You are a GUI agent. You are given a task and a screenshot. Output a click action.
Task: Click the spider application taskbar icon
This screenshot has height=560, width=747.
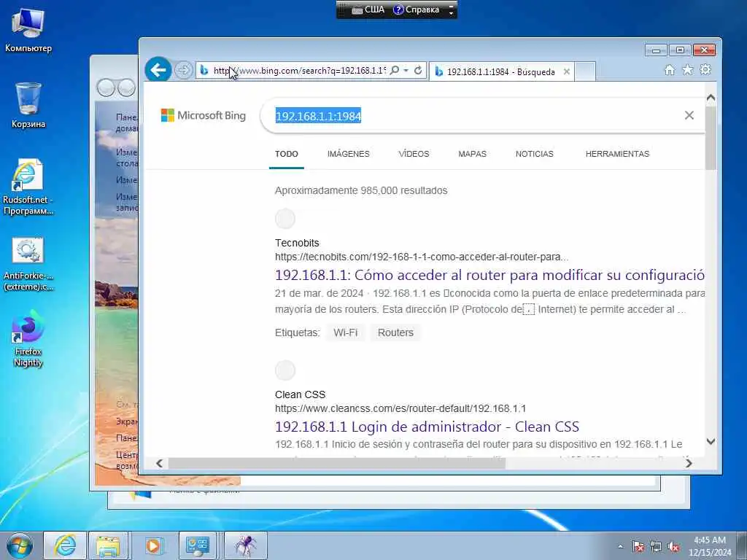245,545
